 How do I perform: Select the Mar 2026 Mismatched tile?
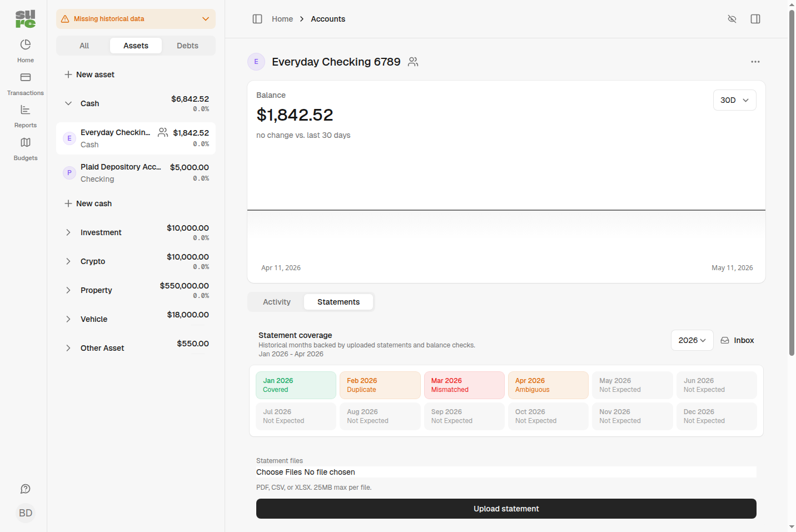click(x=464, y=385)
